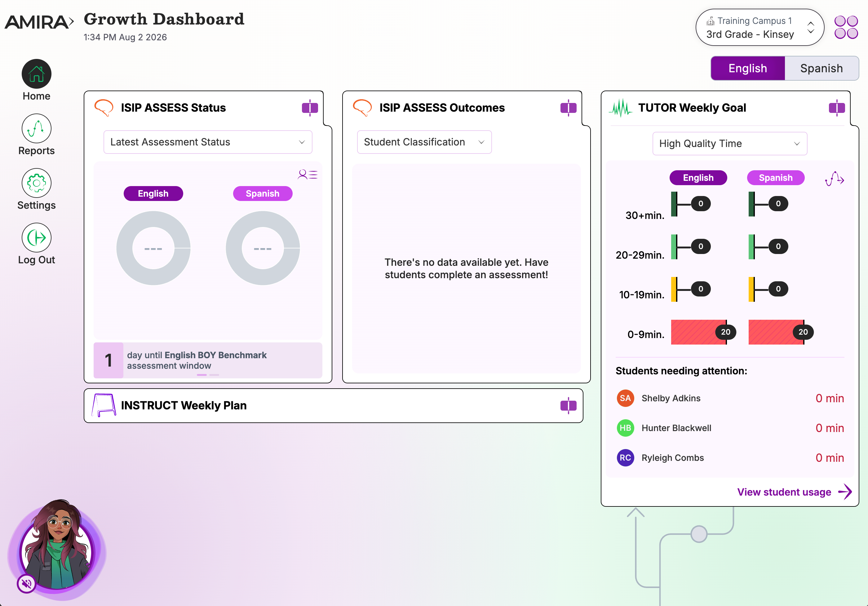The image size is (868, 606).
Task: Click the speech bubble icon for ISIP ASSESS Outcomes
Action: (x=362, y=107)
